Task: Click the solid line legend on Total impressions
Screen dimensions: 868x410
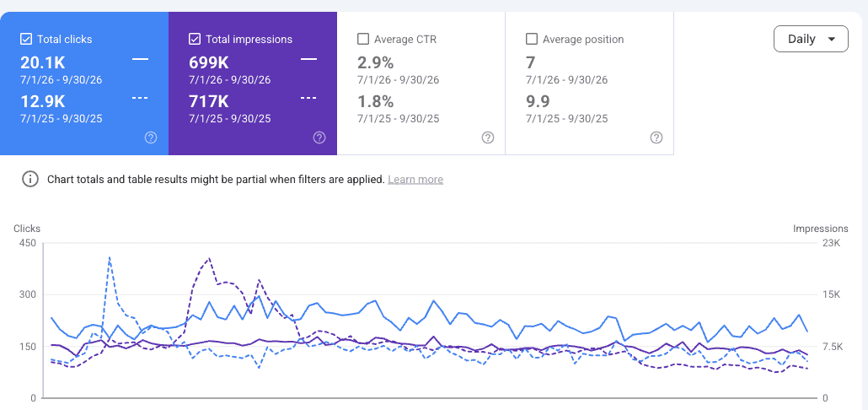Action: click(x=309, y=59)
